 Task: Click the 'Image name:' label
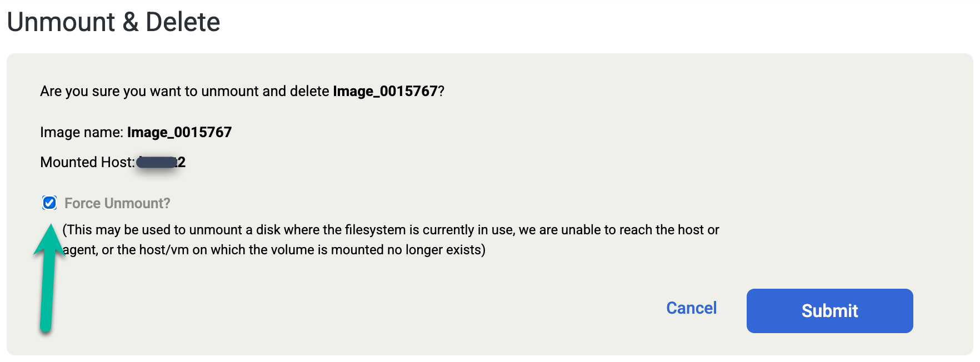(82, 132)
